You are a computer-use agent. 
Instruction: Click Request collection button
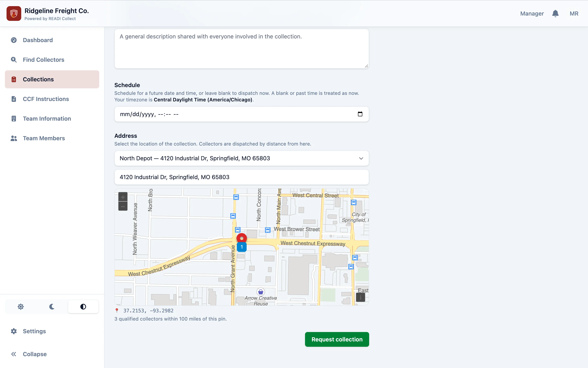pyautogui.click(x=337, y=339)
